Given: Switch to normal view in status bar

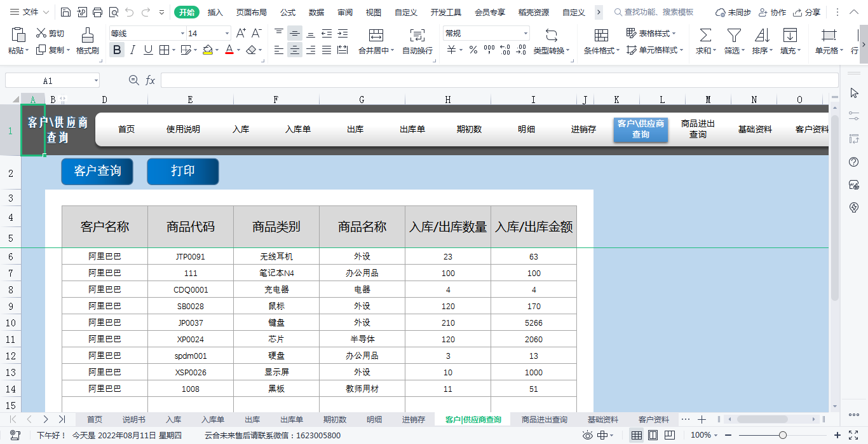Looking at the screenshot, I should [x=636, y=435].
